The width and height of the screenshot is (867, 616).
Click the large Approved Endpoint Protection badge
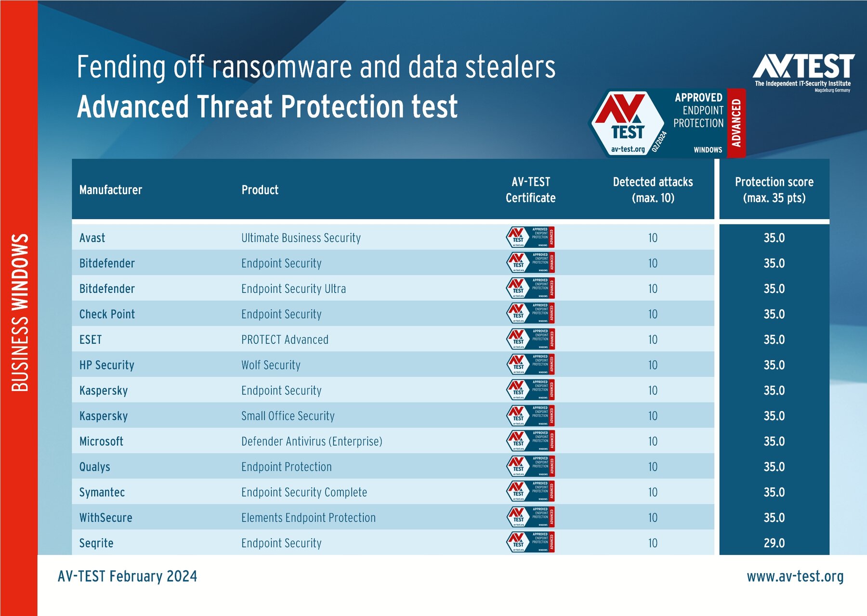point(667,123)
